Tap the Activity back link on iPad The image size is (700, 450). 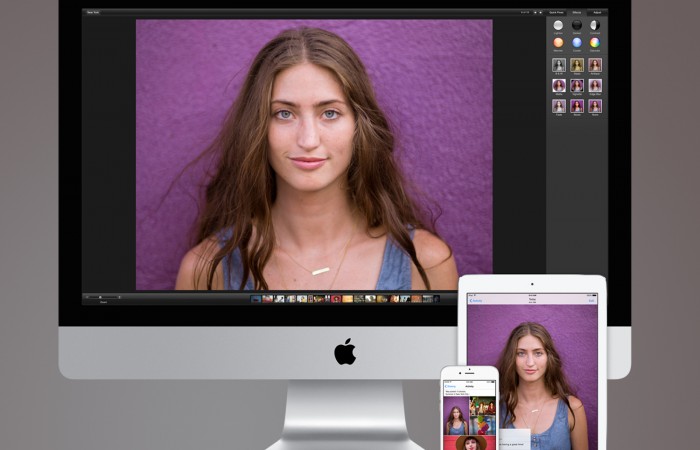pyautogui.click(x=477, y=299)
